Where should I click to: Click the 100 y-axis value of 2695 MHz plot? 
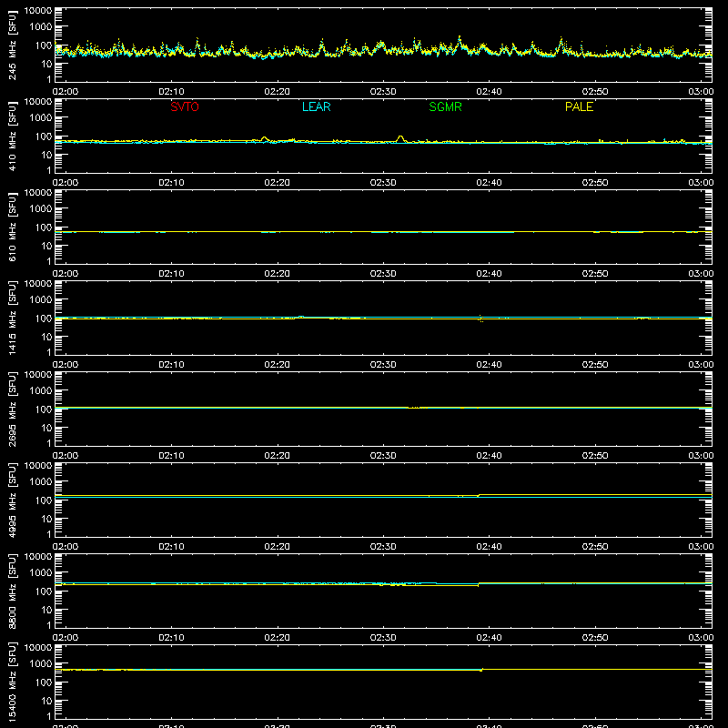(44, 409)
